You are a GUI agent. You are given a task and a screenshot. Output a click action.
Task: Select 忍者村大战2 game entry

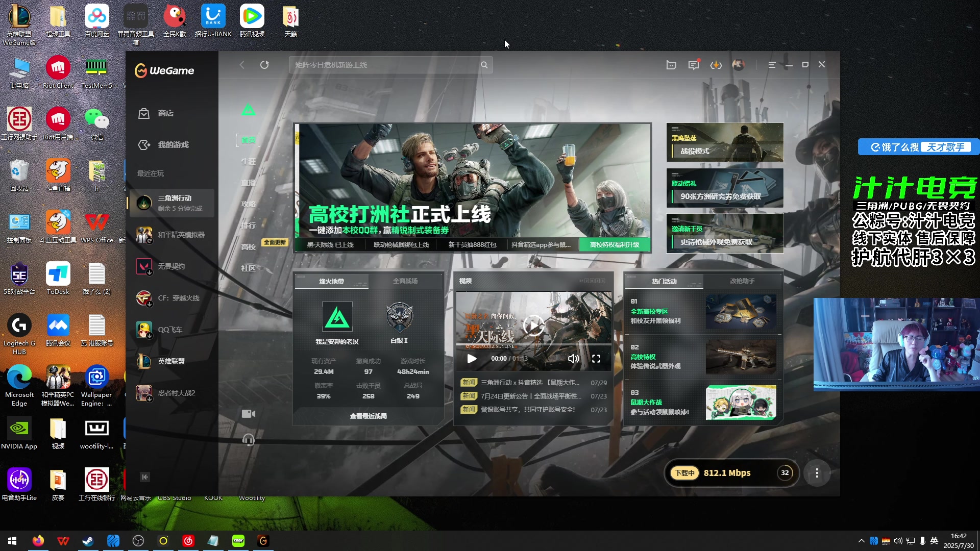[171, 393]
